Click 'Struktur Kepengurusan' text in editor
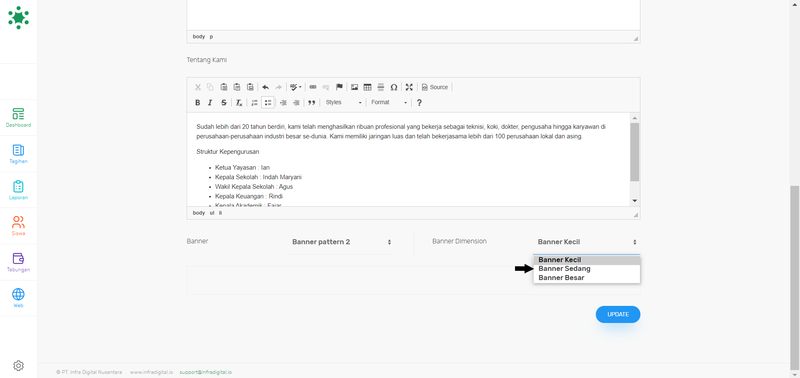The height and width of the screenshot is (378, 800). (x=228, y=152)
